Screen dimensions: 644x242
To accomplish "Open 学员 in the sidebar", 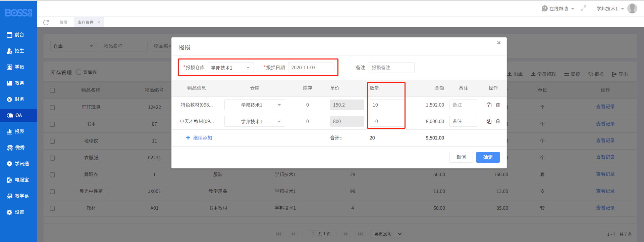I will coord(18,67).
